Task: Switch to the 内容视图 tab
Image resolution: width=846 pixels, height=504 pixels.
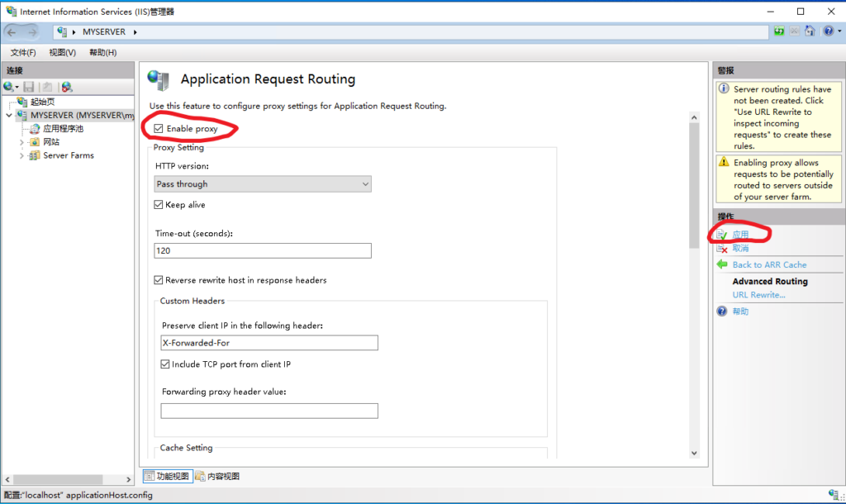Action: point(218,476)
